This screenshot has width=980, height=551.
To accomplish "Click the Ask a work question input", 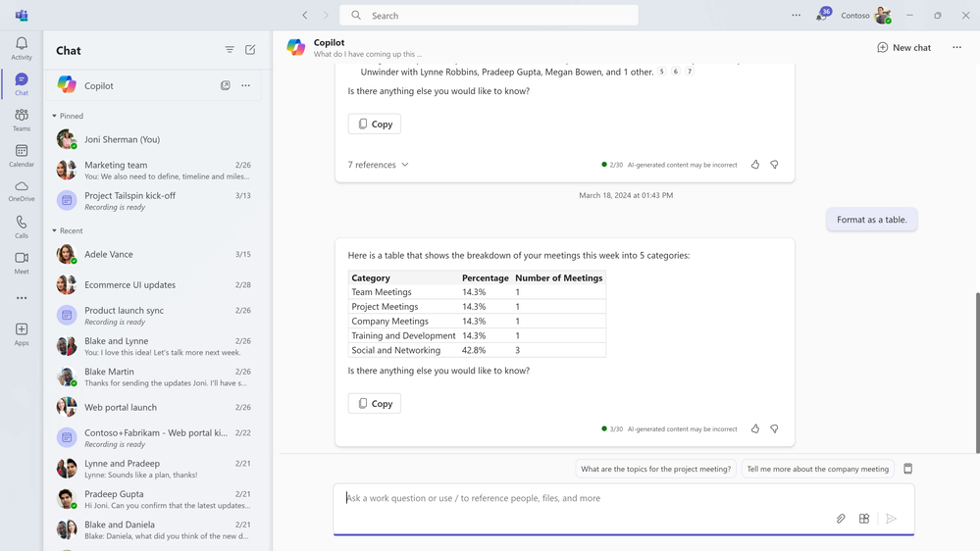I will pos(624,509).
